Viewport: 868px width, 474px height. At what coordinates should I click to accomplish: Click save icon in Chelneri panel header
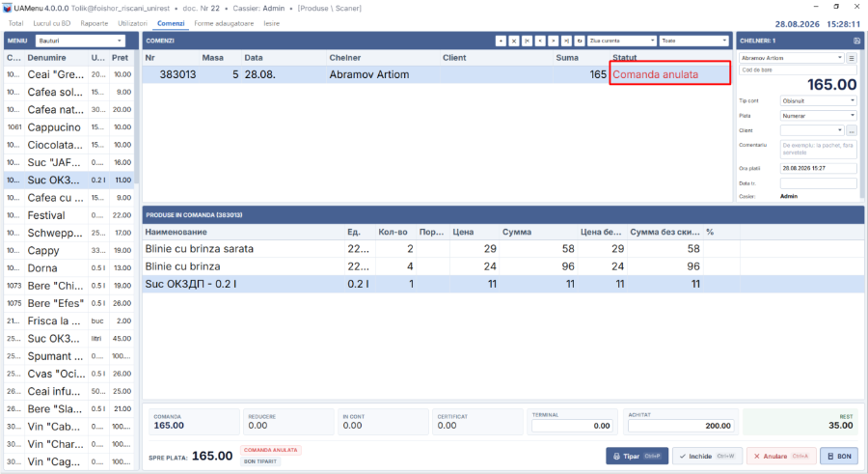[x=856, y=41]
